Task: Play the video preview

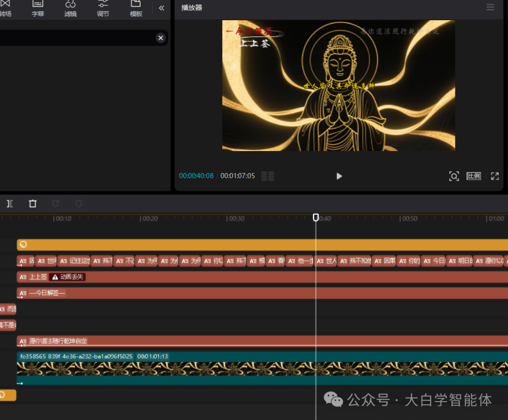Action: click(x=339, y=176)
